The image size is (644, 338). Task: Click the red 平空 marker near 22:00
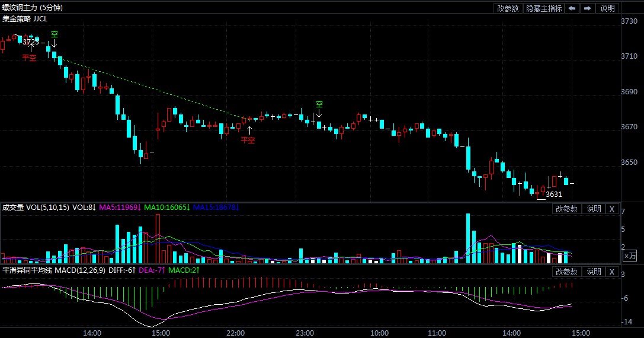(248, 136)
